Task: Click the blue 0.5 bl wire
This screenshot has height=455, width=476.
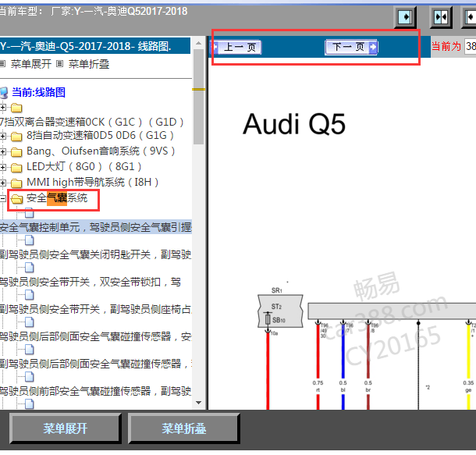Action: [343, 352]
